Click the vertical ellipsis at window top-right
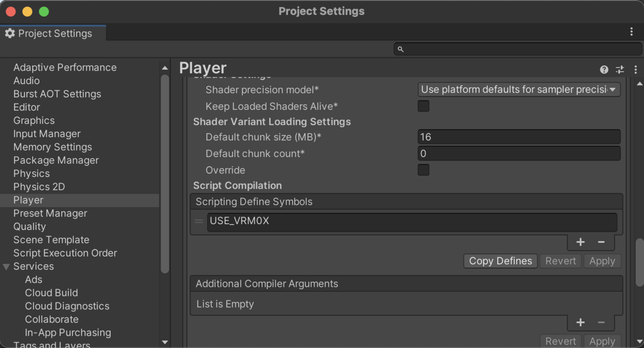This screenshot has height=348, width=644. point(632,32)
